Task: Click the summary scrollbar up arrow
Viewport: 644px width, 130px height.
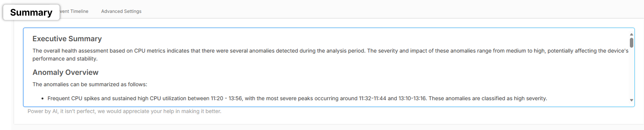Action: pos(631,34)
